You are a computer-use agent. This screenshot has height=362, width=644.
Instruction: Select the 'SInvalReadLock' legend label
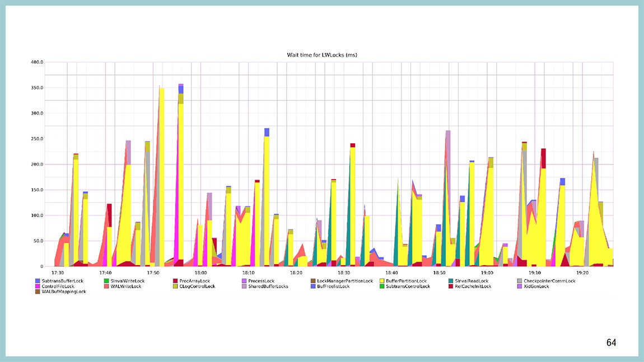pyautogui.click(x=472, y=281)
